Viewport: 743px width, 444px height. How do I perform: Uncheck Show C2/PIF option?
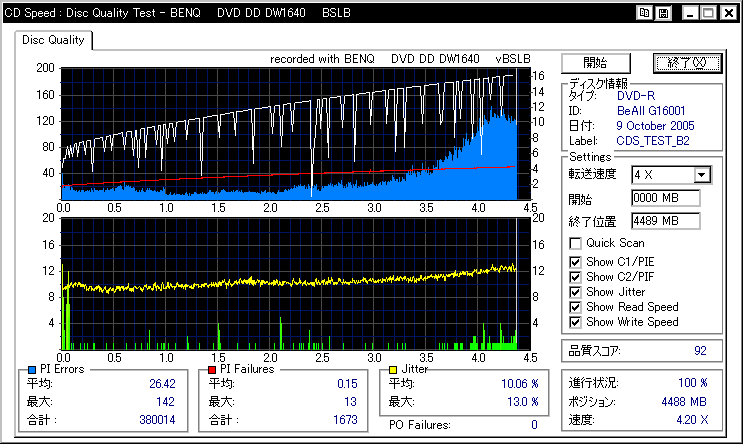575,277
